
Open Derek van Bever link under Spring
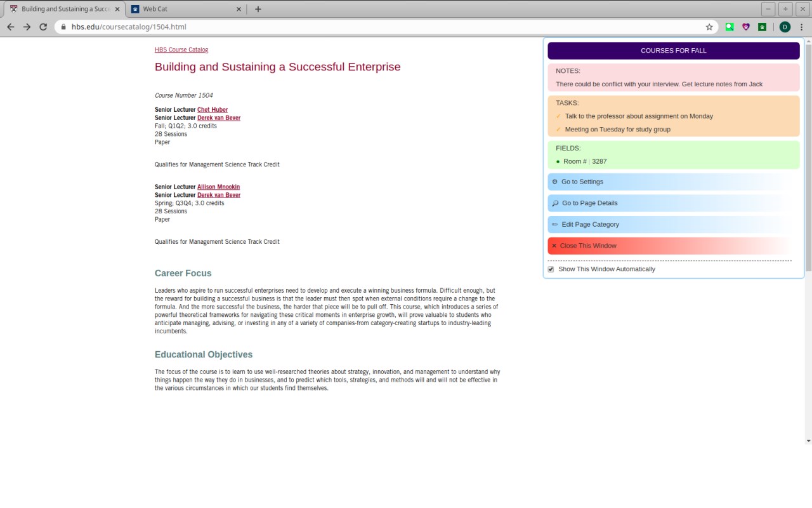point(219,195)
